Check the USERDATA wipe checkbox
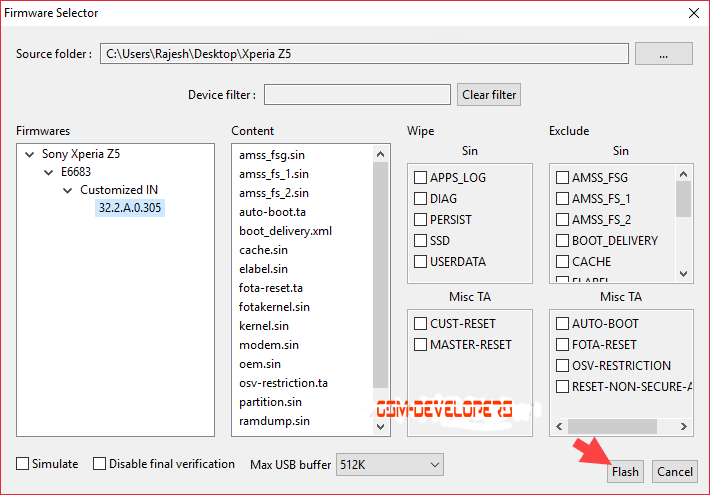Image resolution: width=710 pixels, height=495 pixels. 420,262
